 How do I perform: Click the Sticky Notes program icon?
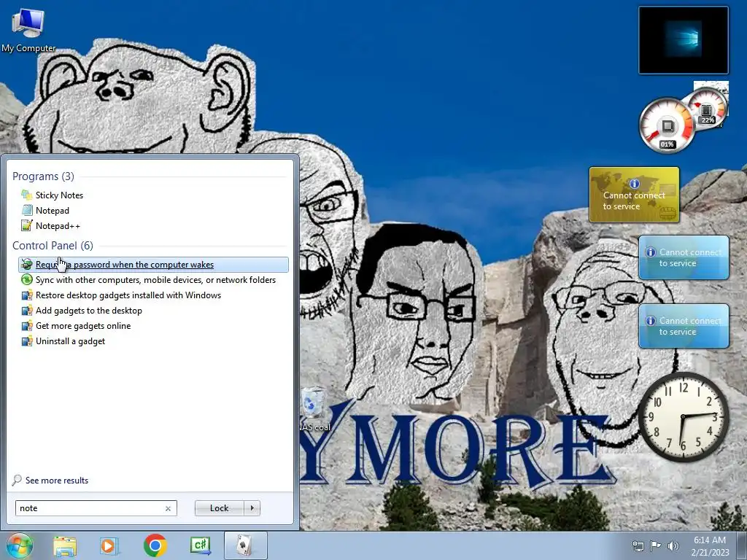click(x=27, y=195)
